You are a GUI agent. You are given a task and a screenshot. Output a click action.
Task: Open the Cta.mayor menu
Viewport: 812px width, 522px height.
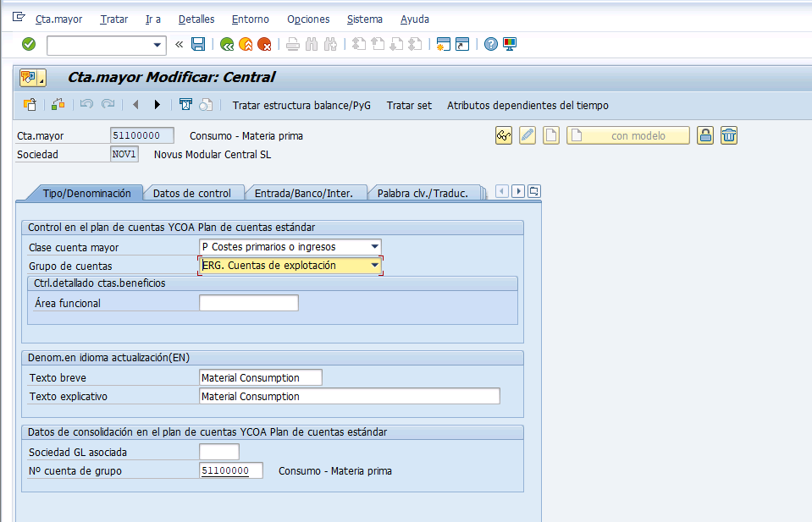pos(59,19)
